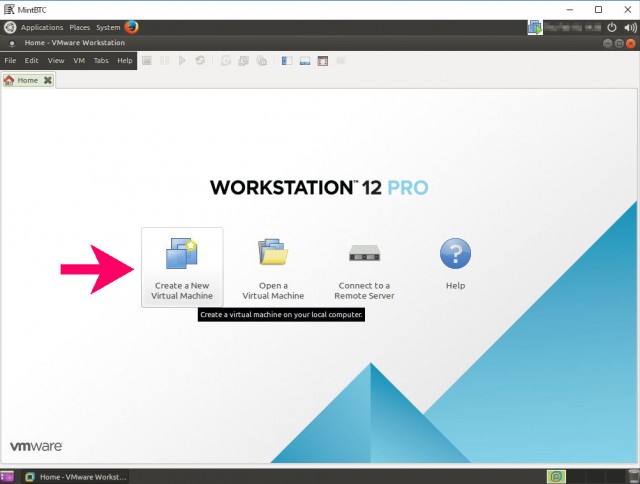Click the Home - VMware Workst... taskbar entry
Screen dimensions: 640x484
pyautogui.click(x=76, y=477)
